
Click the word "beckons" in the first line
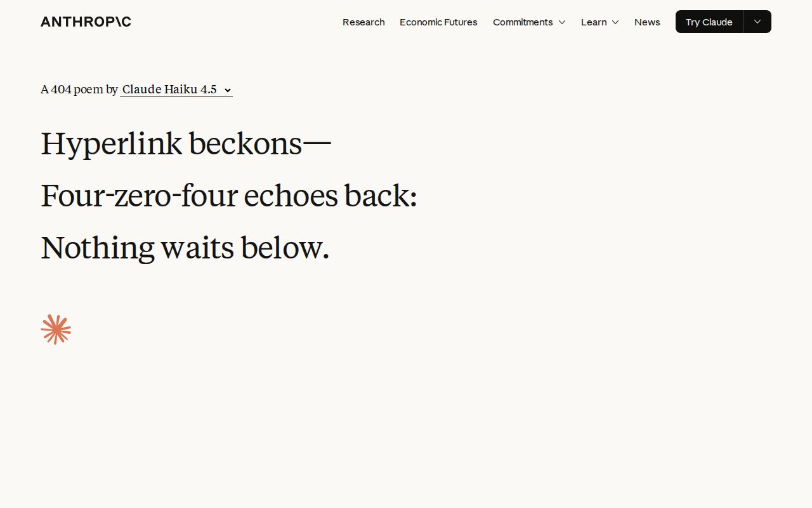click(246, 144)
